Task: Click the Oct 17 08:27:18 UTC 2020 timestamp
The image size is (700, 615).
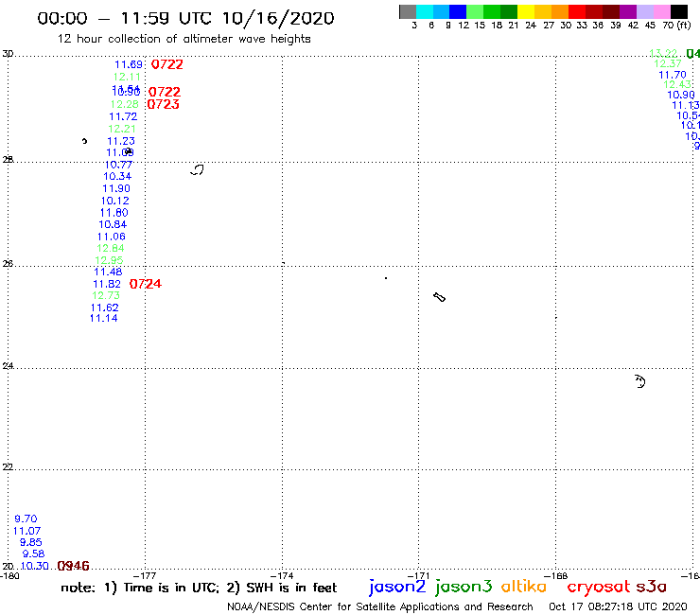Action: pyautogui.click(x=618, y=606)
